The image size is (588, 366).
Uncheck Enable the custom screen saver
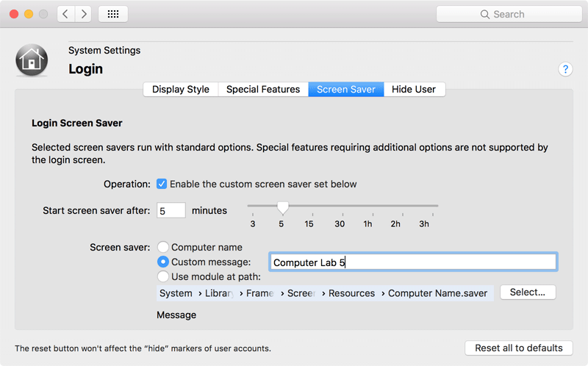pyautogui.click(x=162, y=184)
